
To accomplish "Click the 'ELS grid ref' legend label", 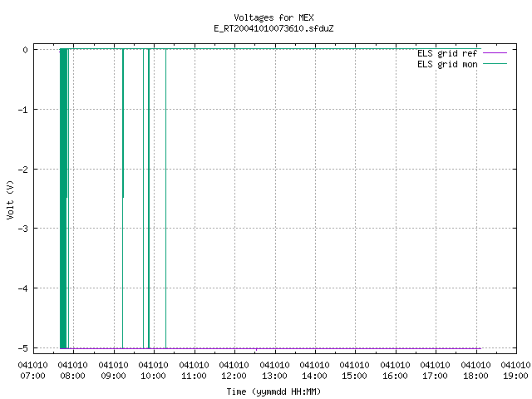I will pyautogui.click(x=447, y=53).
